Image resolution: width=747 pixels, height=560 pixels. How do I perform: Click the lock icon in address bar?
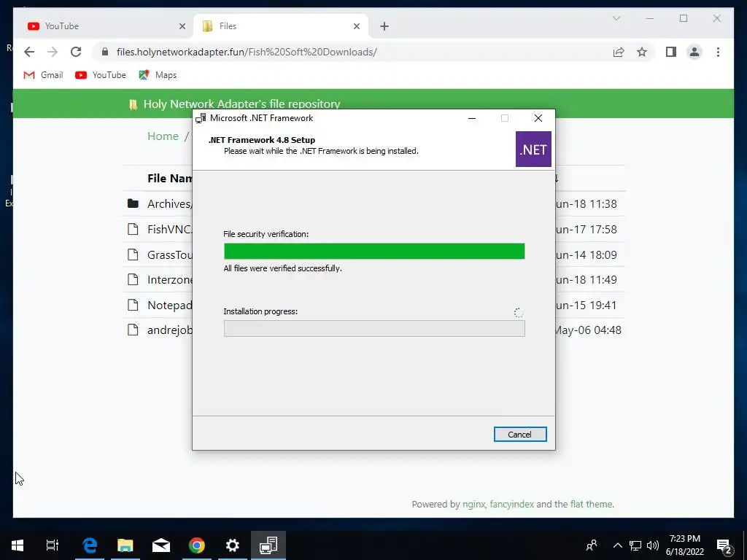[x=105, y=52]
